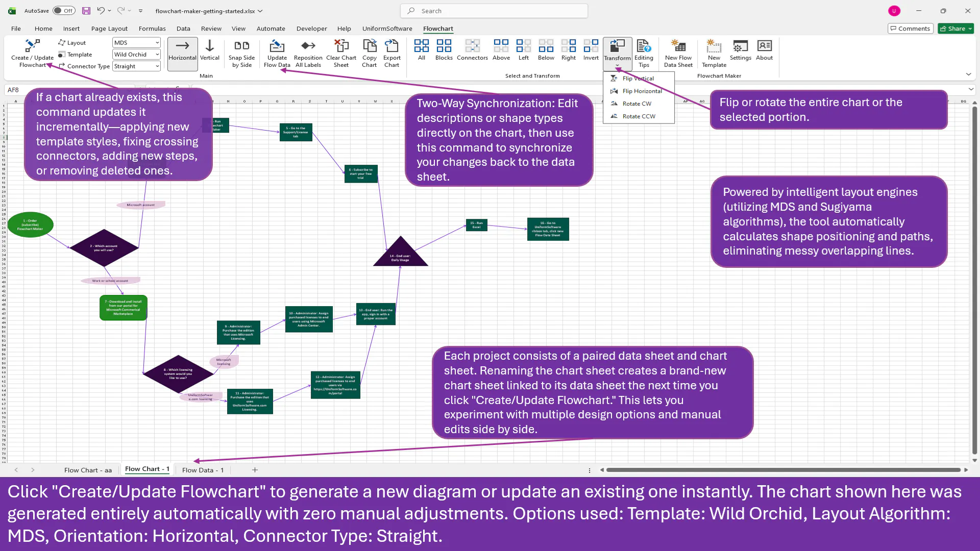Select the green oval shape 1 - Order
The image size is (980, 551).
[x=31, y=225]
